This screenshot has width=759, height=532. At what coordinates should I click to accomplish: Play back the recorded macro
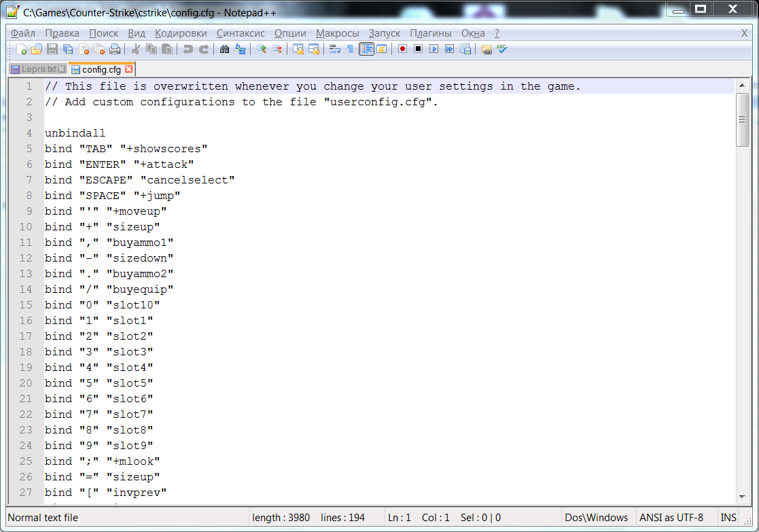[x=434, y=50]
